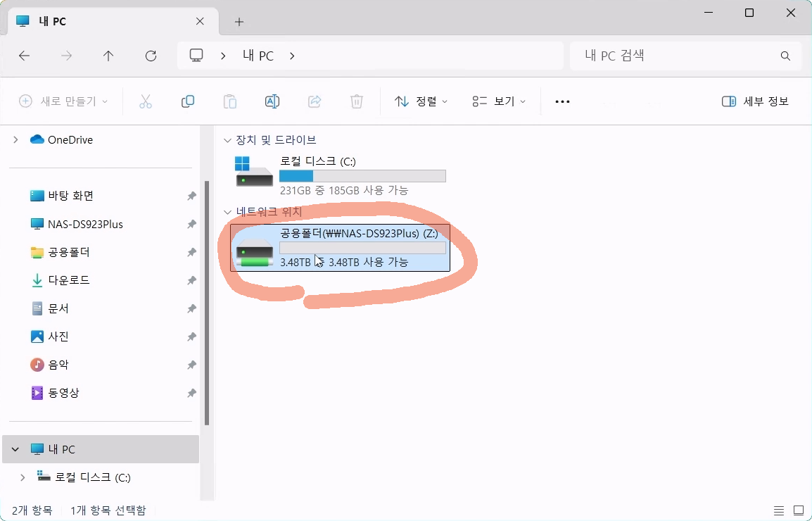Go up one folder level with Up arrow

tap(108, 56)
